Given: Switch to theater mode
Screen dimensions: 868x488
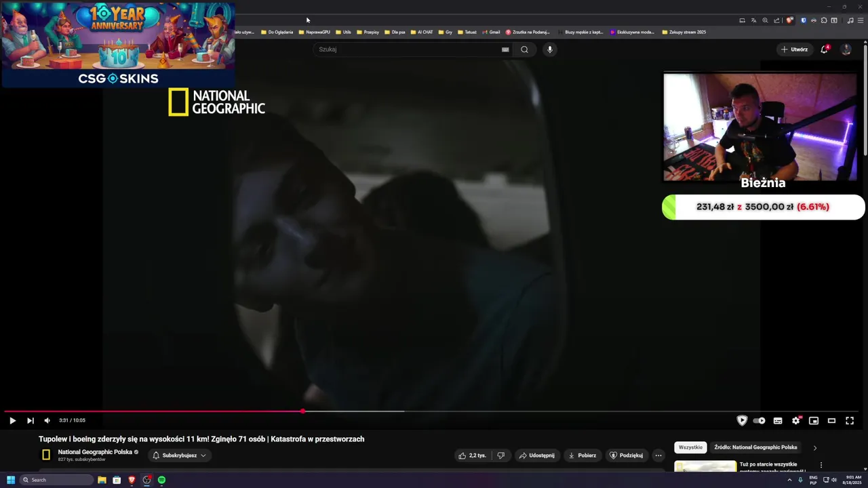Looking at the screenshot, I should point(831,421).
